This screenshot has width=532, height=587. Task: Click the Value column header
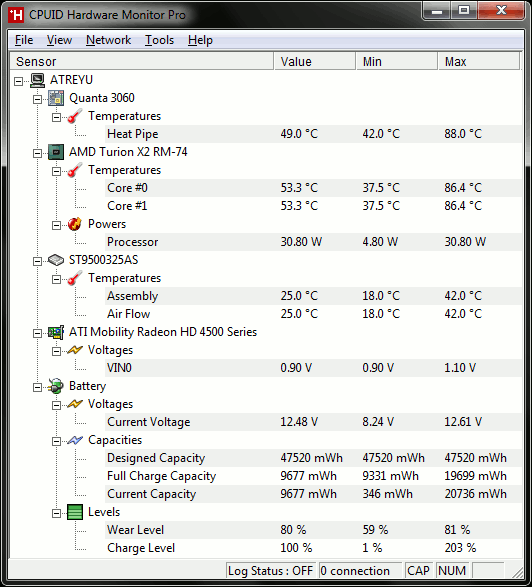pos(315,61)
